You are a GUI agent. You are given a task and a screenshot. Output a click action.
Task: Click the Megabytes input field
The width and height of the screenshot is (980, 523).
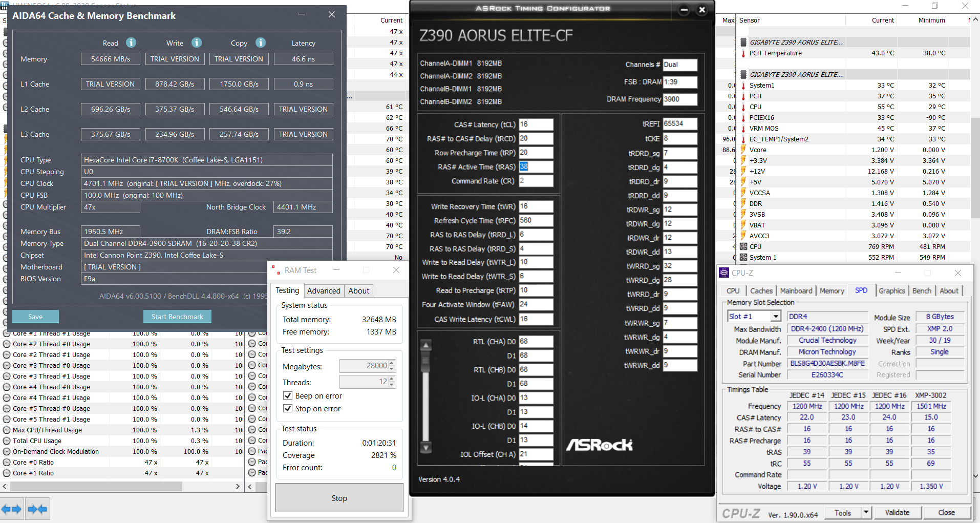tap(364, 366)
